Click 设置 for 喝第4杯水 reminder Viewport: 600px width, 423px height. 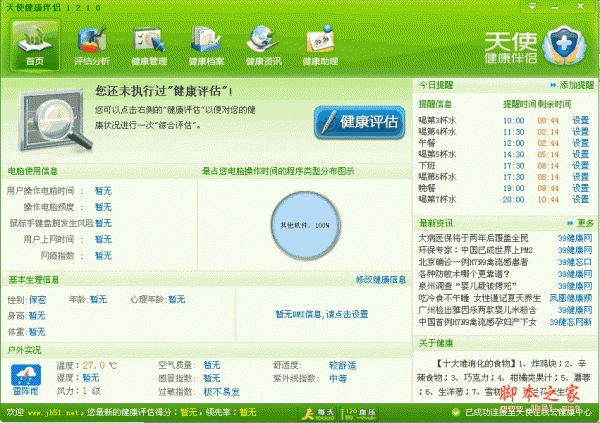(x=580, y=132)
